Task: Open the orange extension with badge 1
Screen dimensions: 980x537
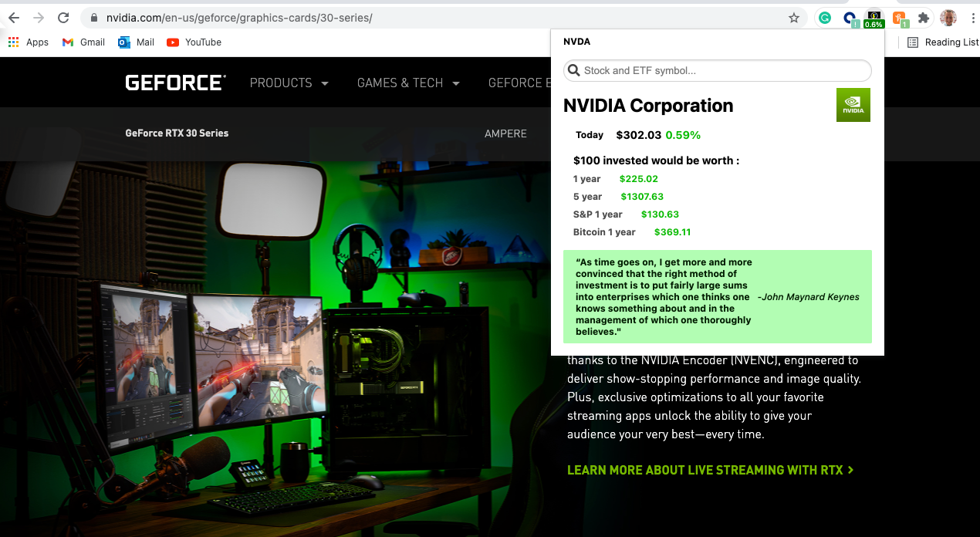Action: 900,19
